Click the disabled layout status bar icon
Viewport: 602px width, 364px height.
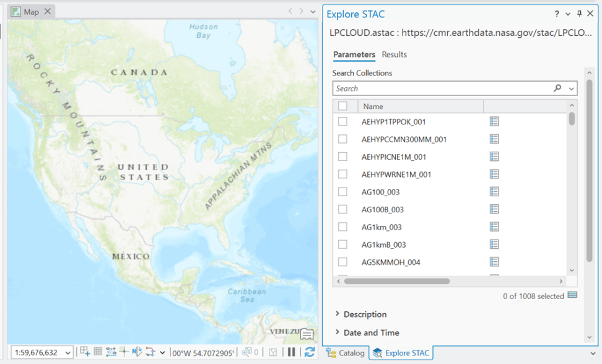coord(273,352)
